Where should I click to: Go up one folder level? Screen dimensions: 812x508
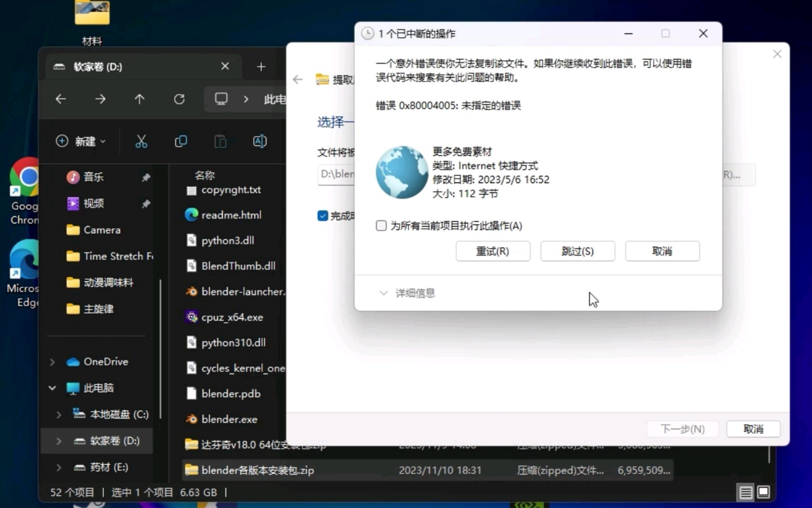[x=140, y=99]
